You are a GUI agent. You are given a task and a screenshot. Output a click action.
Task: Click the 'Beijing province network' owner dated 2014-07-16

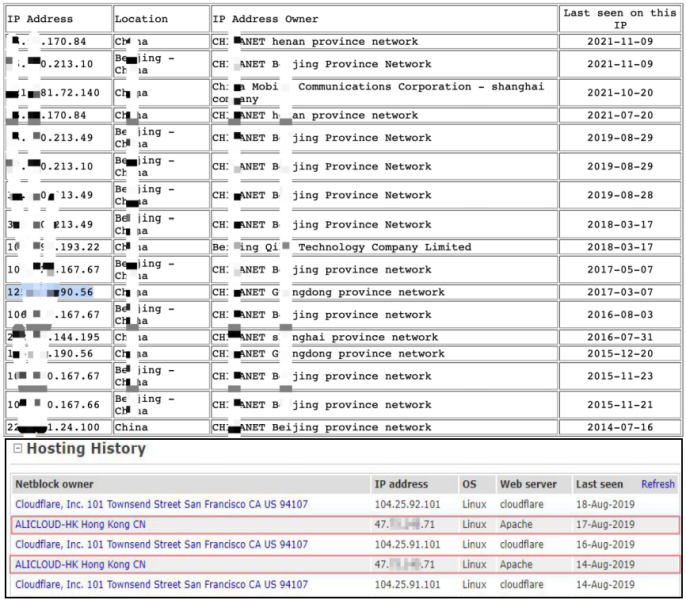tap(322, 427)
